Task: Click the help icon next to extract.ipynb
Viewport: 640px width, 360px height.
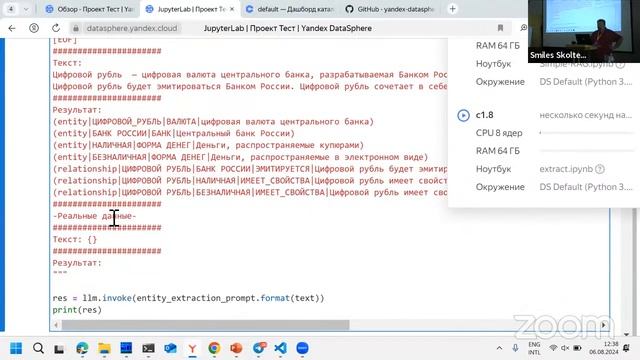Action: pyautogui.click(x=600, y=169)
